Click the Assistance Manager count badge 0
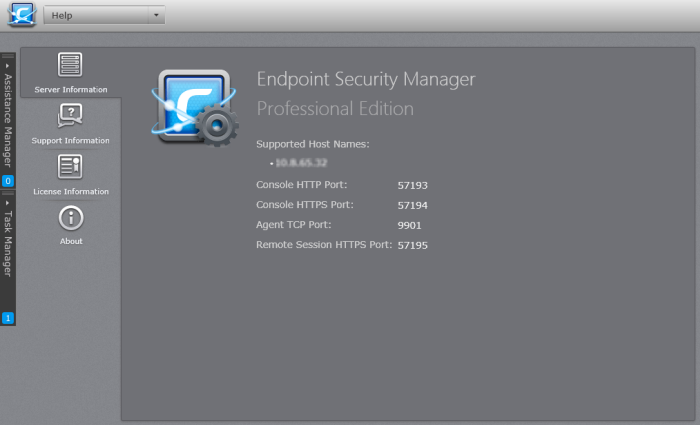This screenshot has width=700, height=425. point(8,181)
